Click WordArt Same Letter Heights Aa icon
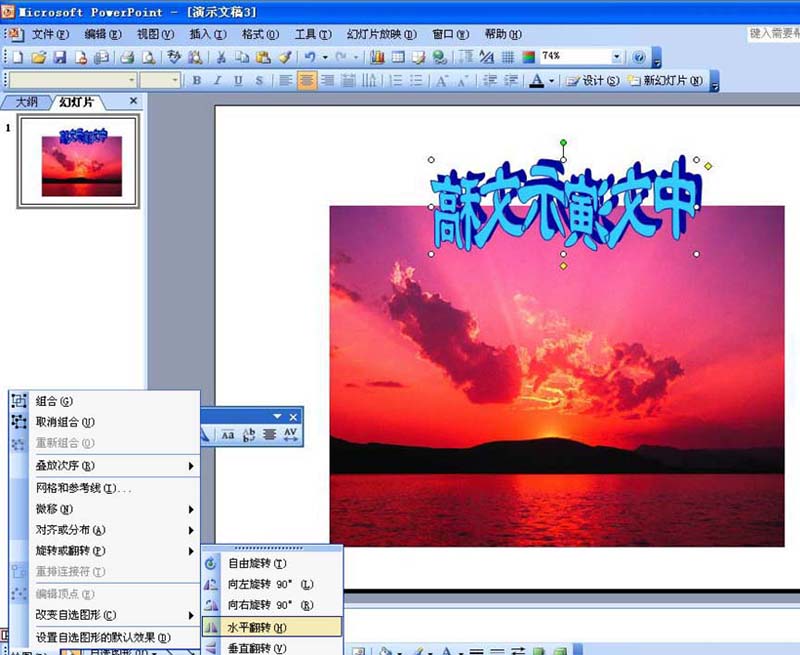 [228, 435]
